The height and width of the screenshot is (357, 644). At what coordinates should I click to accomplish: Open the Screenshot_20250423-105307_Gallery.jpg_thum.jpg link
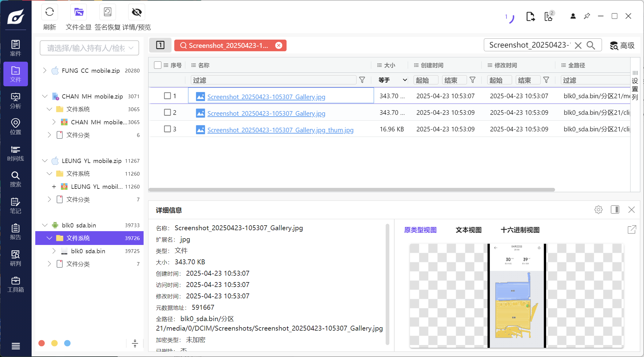point(280,130)
